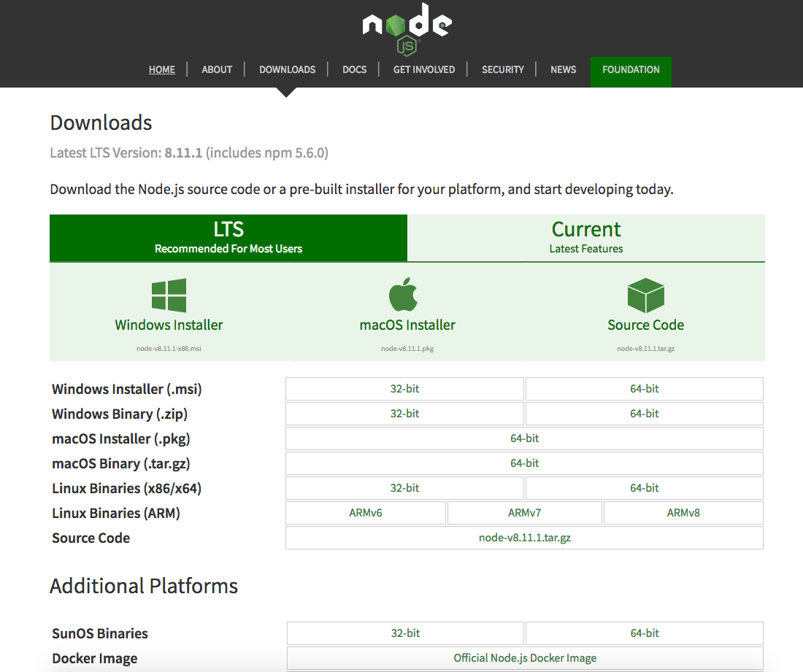Download Linux ARMv8 binaries

click(x=683, y=513)
